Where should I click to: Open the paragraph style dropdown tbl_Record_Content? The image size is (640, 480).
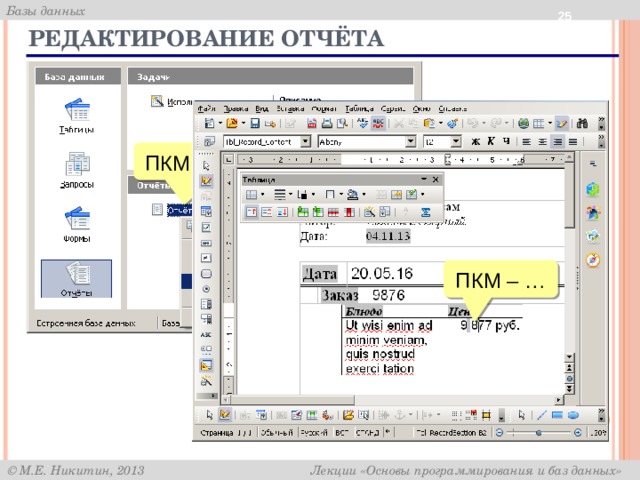coord(305,142)
